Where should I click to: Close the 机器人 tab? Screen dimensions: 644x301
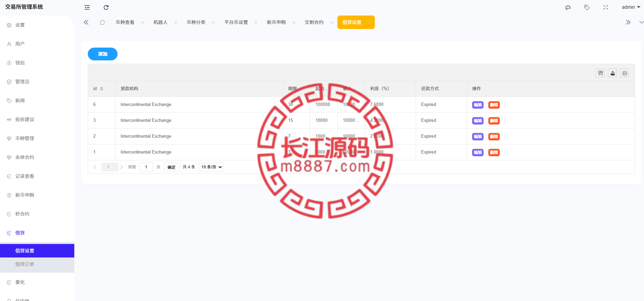(x=176, y=23)
